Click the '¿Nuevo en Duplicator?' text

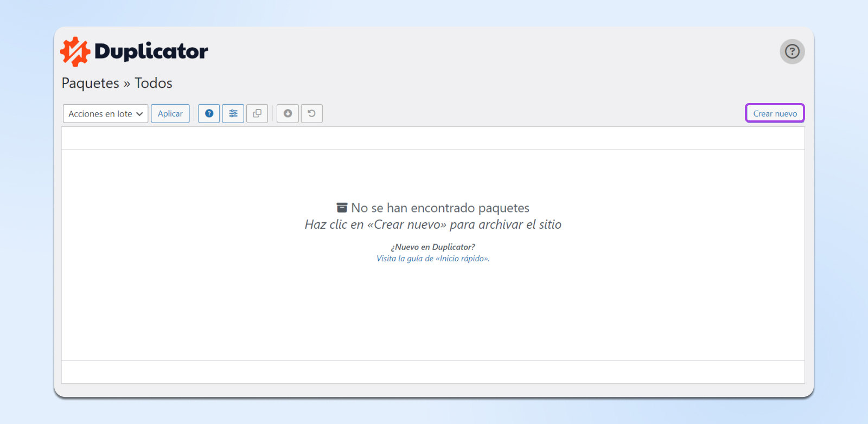tap(433, 247)
